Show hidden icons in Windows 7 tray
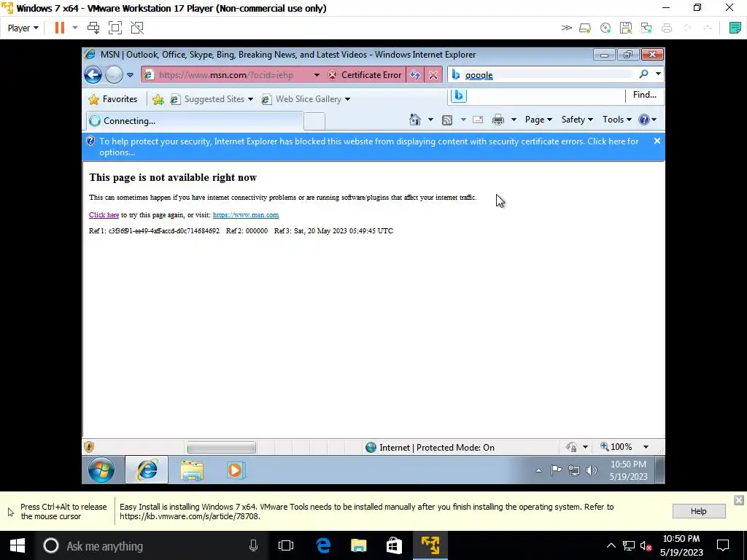 pos(538,470)
